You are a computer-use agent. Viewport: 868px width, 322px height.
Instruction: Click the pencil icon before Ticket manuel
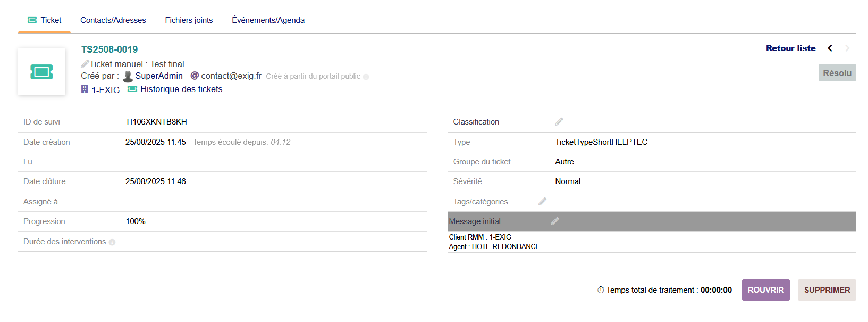85,64
